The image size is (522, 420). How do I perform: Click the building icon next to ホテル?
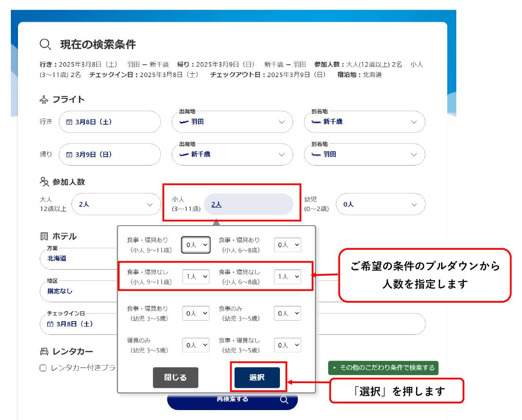(44, 236)
